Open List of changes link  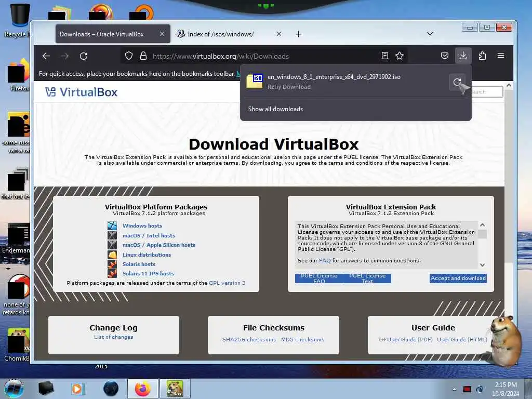(114, 337)
